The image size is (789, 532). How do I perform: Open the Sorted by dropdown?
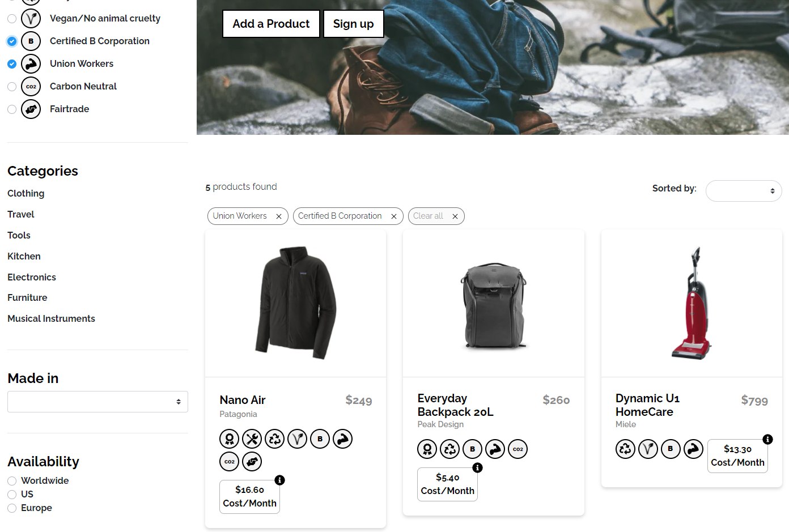pyautogui.click(x=744, y=191)
